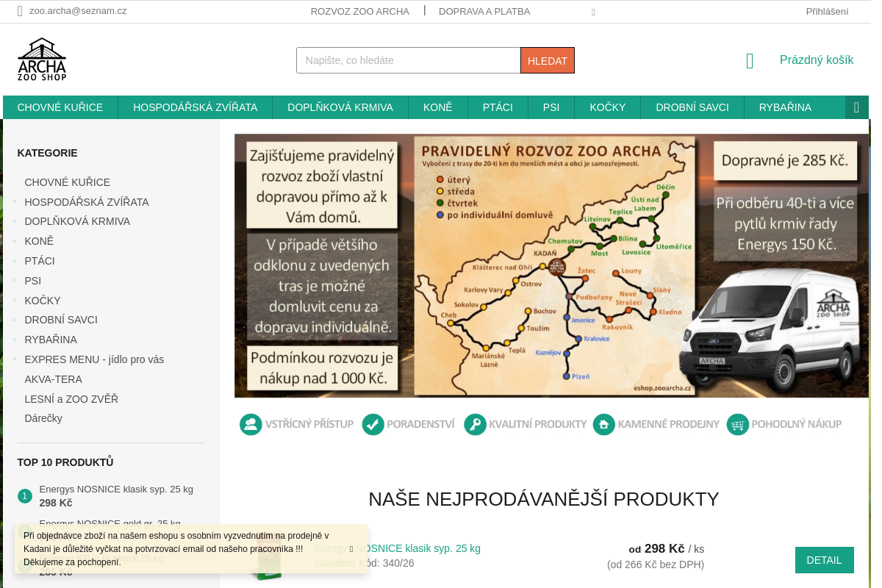This screenshot has height=588, width=882.
Task: Open KOČKY in top navigation bar
Action: [608, 107]
